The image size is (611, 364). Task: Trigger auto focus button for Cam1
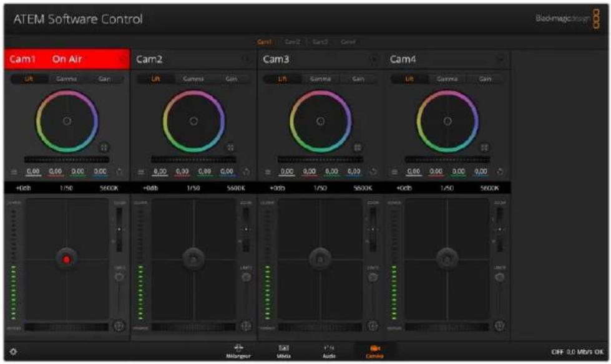click(x=119, y=325)
